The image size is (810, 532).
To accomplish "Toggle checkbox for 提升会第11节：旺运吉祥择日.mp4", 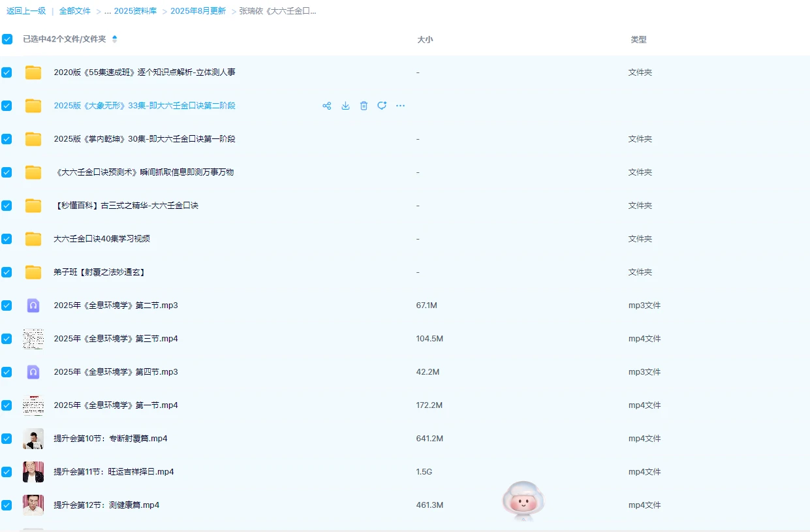I will pos(7,472).
